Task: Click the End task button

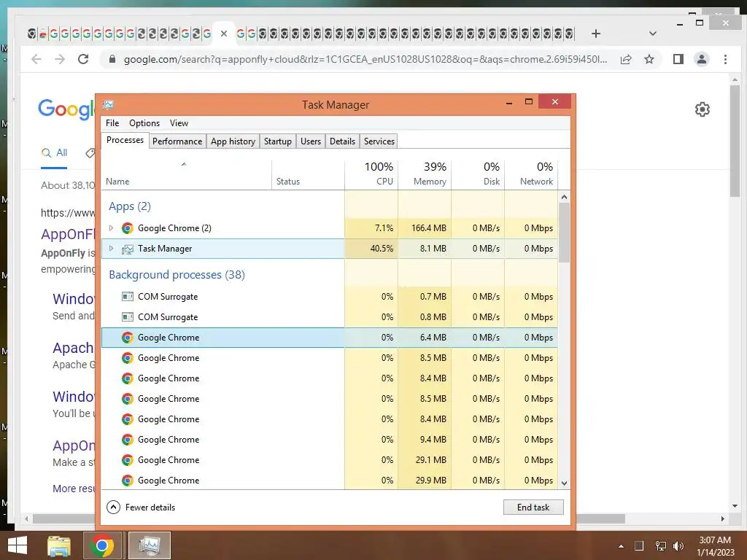Action: [x=533, y=507]
